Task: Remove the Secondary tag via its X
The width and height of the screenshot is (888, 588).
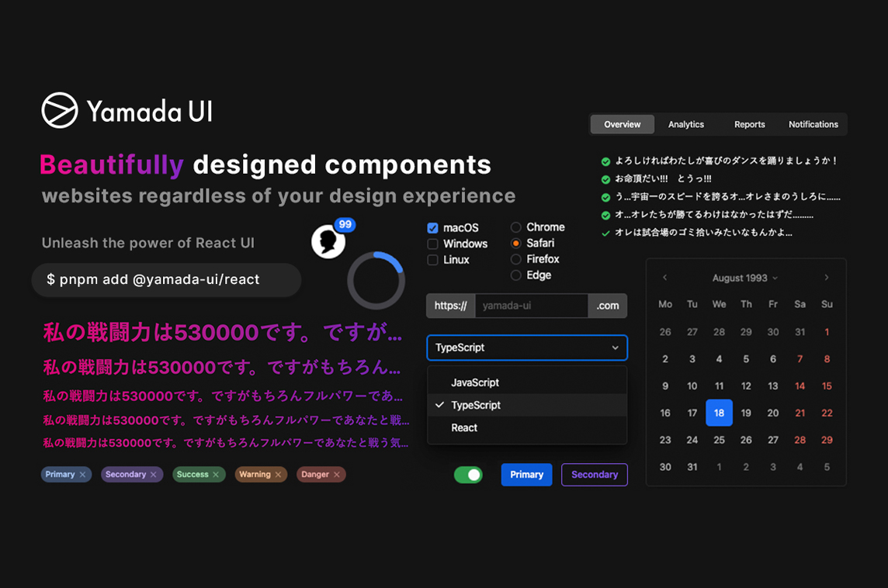Action: (154, 475)
